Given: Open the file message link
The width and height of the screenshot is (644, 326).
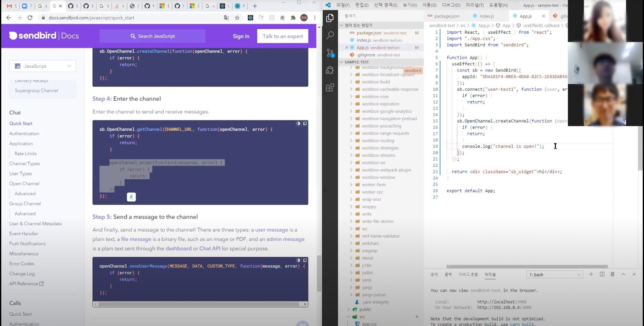Looking at the screenshot, I should [x=136, y=239].
